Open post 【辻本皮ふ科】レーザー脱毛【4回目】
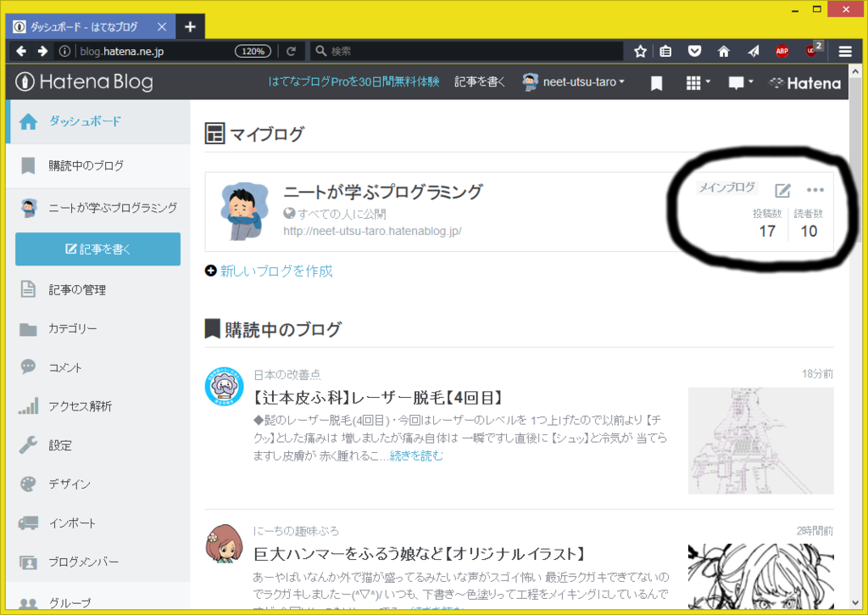Image resolution: width=868 pixels, height=615 pixels. pyautogui.click(x=379, y=397)
